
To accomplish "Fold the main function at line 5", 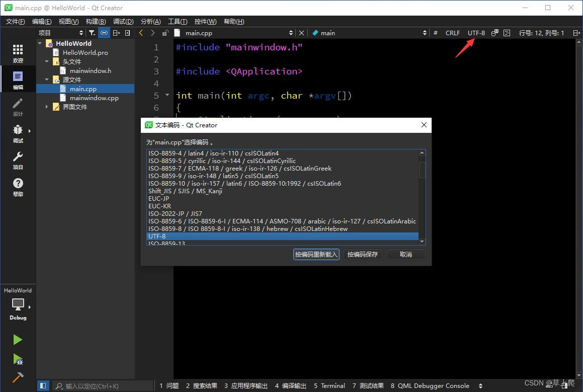I will tap(168, 95).
